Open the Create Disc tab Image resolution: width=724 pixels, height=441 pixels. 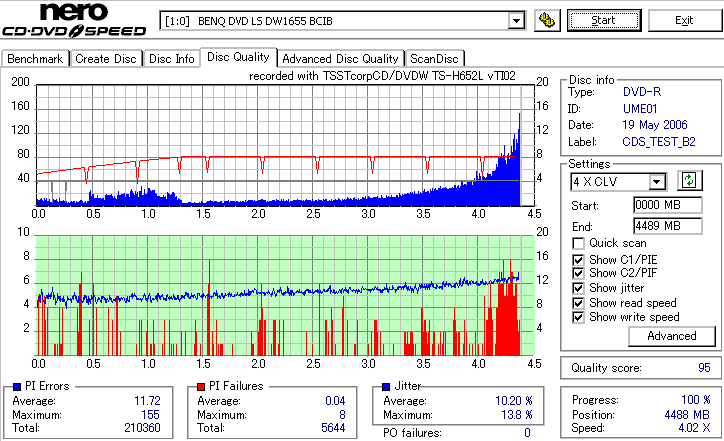point(106,59)
